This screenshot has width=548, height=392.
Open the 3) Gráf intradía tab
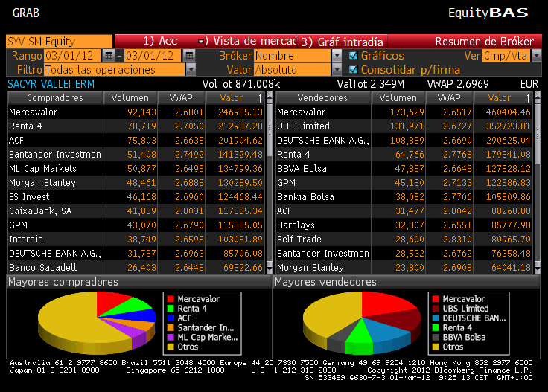(342, 42)
